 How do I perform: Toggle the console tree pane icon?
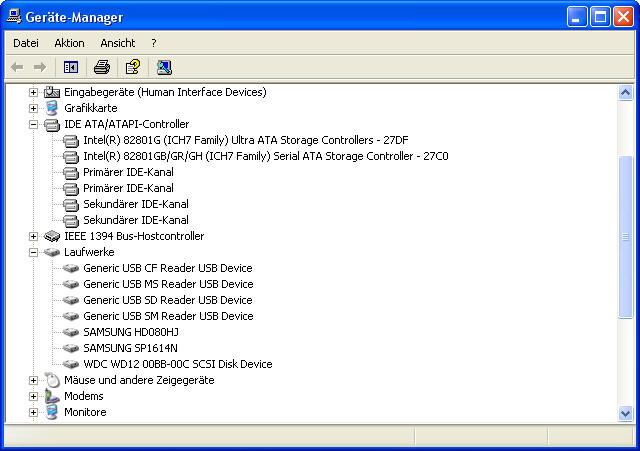(71, 67)
